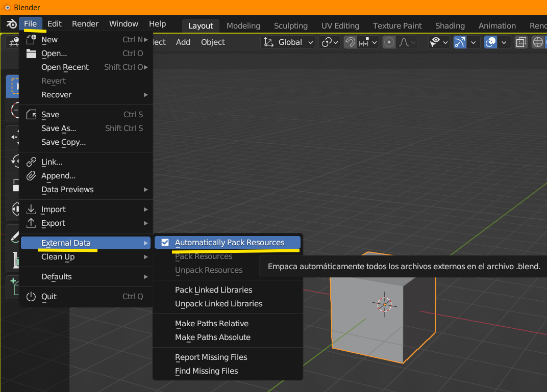Select the Layout workspace tab
This screenshot has width=547, height=392.
[x=201, y=26]
